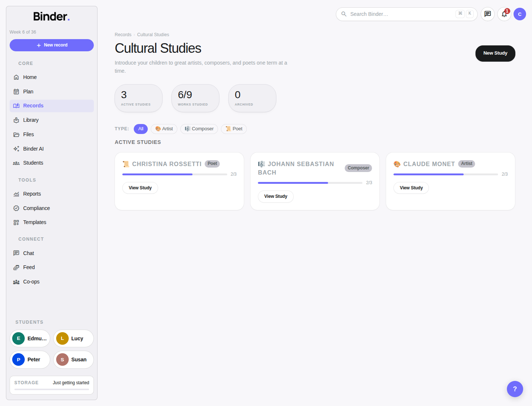
Task: Click the Active Studies stat card
Action: [139, 98]
